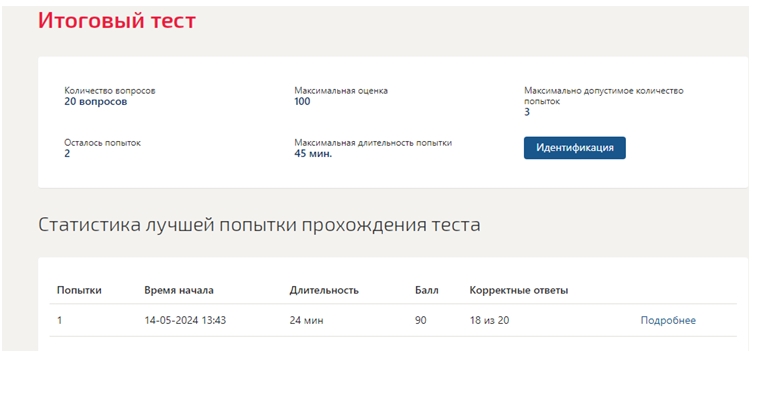Viewport: 757px width, 396px height.
Task: Click the Максимально допустимое количество попыток label
Action: [603, 96]
